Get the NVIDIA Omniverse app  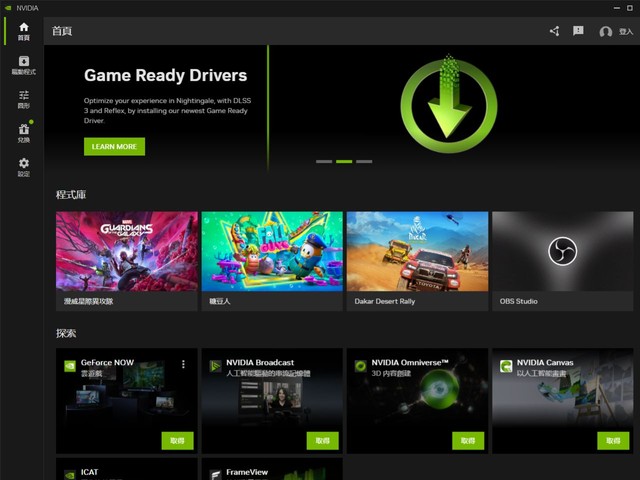tap(468, 441)
